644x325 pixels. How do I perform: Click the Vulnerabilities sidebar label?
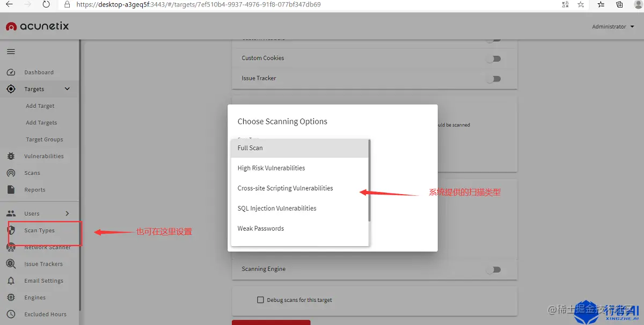44,156
